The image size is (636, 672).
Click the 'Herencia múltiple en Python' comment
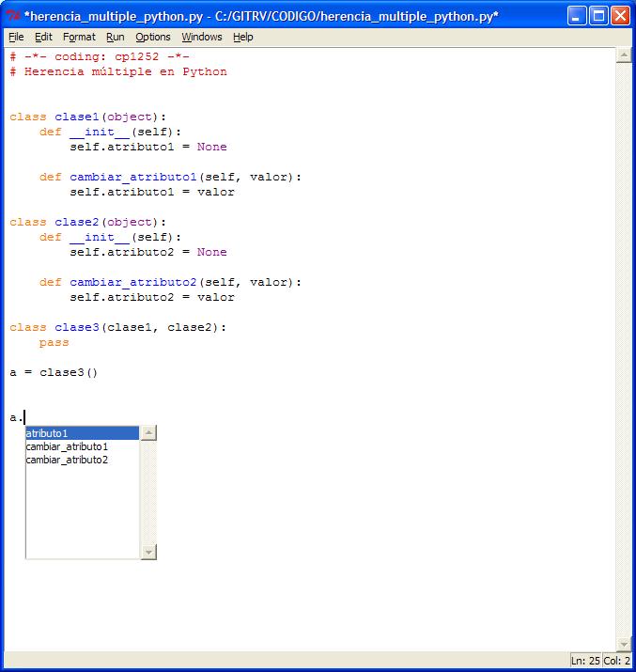pos(118,71)
